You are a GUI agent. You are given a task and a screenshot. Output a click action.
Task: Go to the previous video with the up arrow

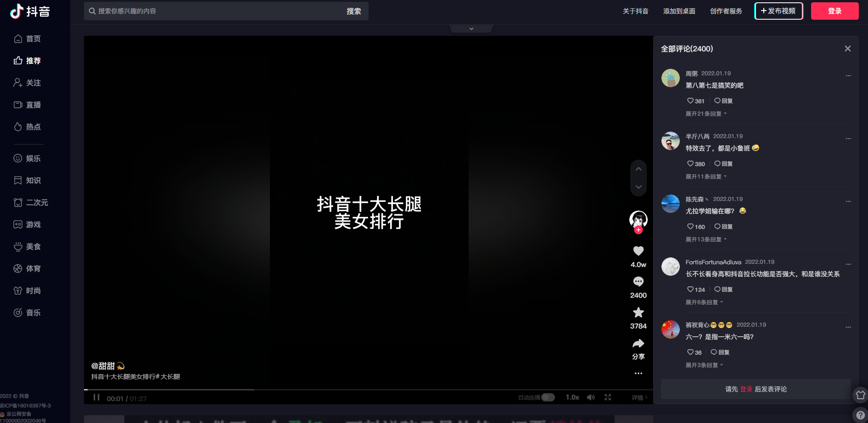(x=638, y=169)
